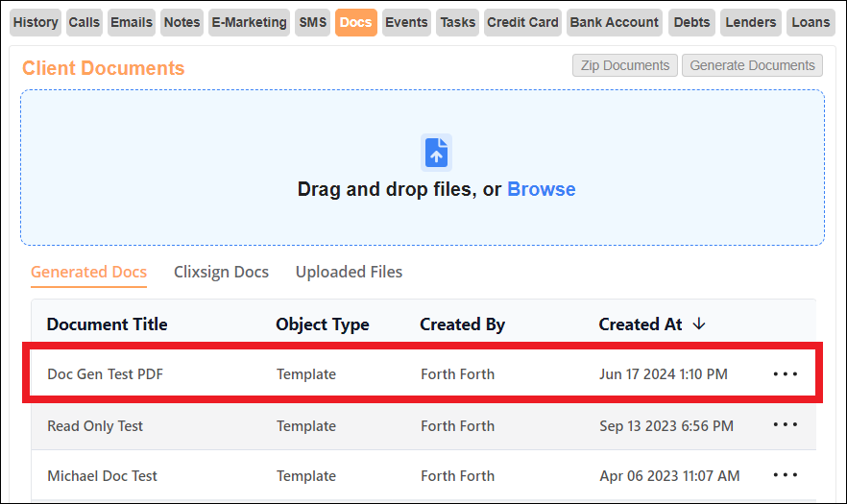
Task: Open the History tab
Action: pyautogui.click(x=36, y=23)
